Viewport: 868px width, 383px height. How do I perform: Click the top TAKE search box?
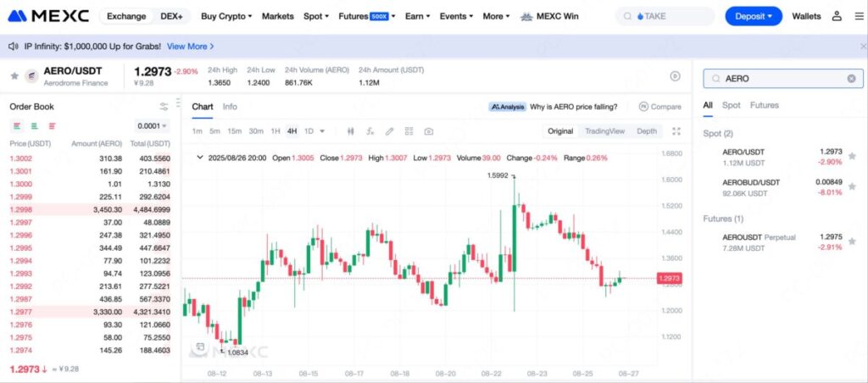(x=665, y=16)
